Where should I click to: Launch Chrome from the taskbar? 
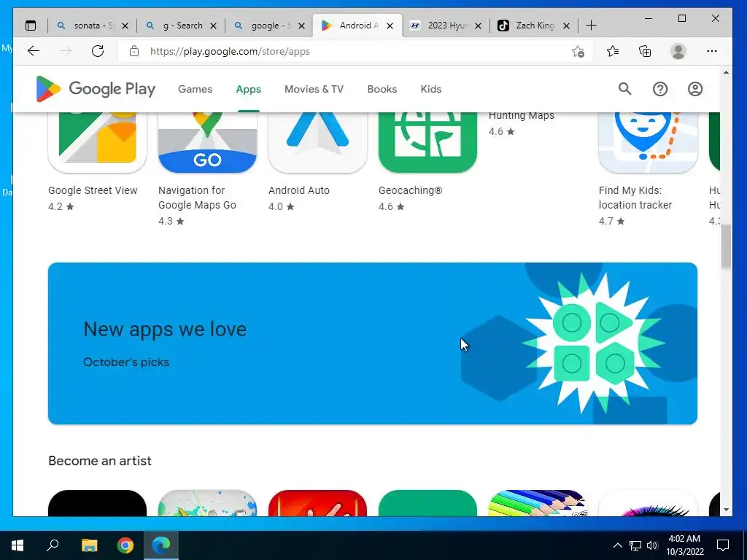125,545
